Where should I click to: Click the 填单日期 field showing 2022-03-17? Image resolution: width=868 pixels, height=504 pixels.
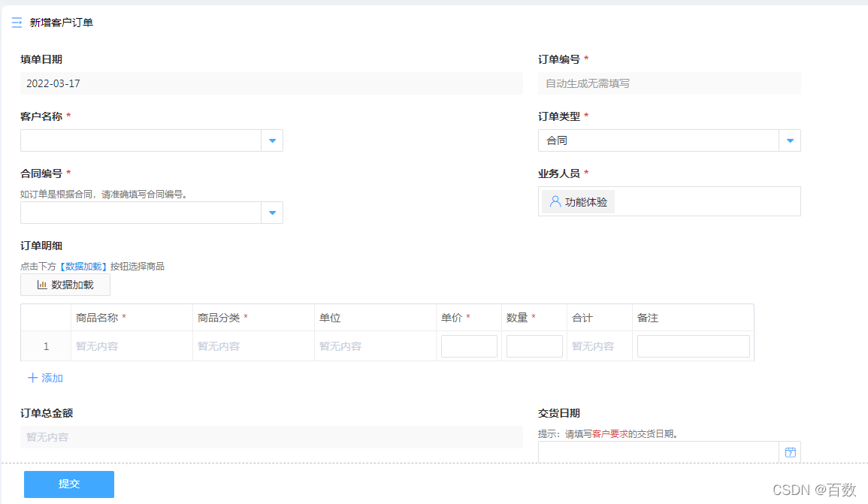271,83
